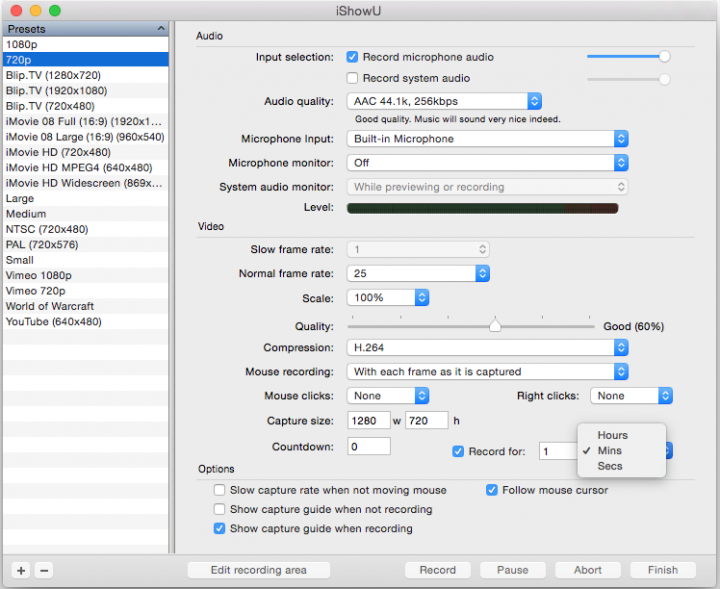
Task: Select PAL (720x576) preset
Action: (x=86, y=244)
